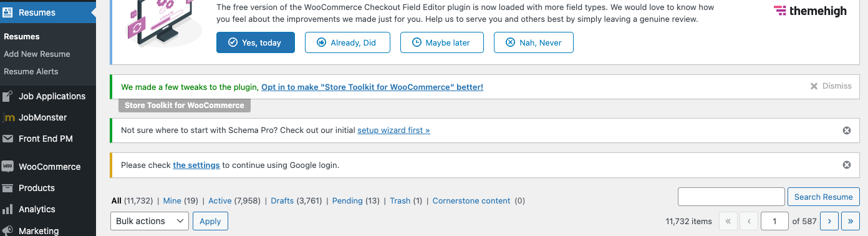Dismiss the Schema Pro notice
868x236 pixels.
pyautogui.click(x=846, y=130)
